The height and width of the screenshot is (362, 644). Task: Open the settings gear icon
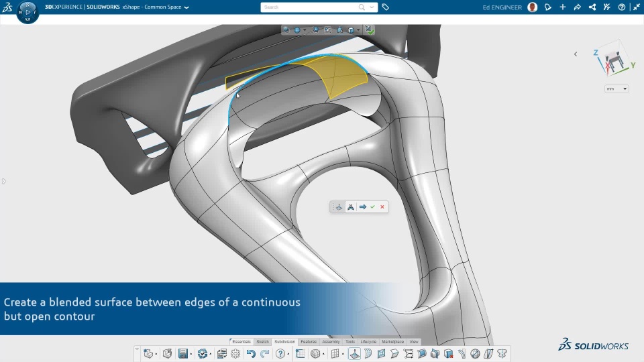point(235,353)
